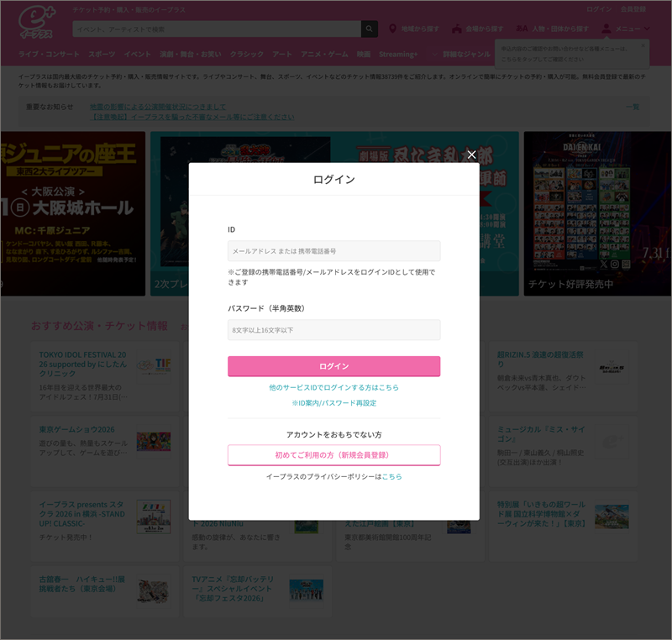The height and width of the screenshot is (640, 672).
Task: Open TOKYO IDOL FESTIVAL 2026 listing
Action: (82, 365)
